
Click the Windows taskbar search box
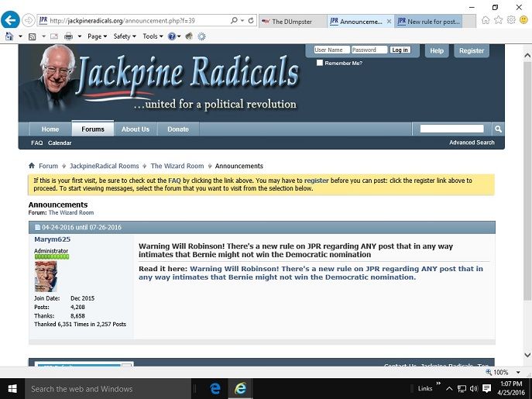tap(108, 389)
